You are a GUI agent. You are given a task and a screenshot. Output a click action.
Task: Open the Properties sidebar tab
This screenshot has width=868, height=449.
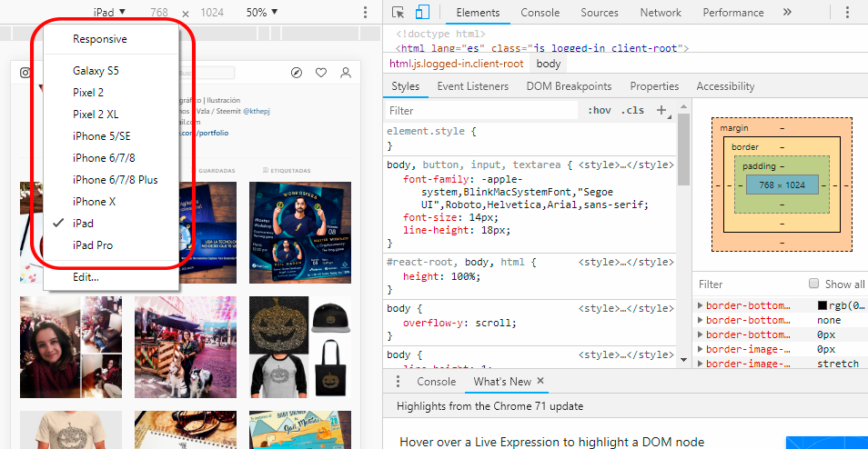point(654,86)
